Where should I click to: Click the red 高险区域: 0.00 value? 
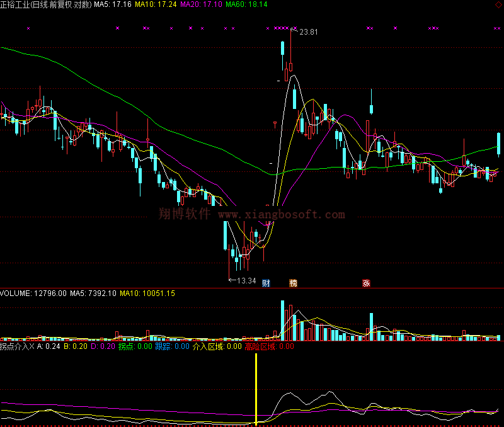(270, 346)
